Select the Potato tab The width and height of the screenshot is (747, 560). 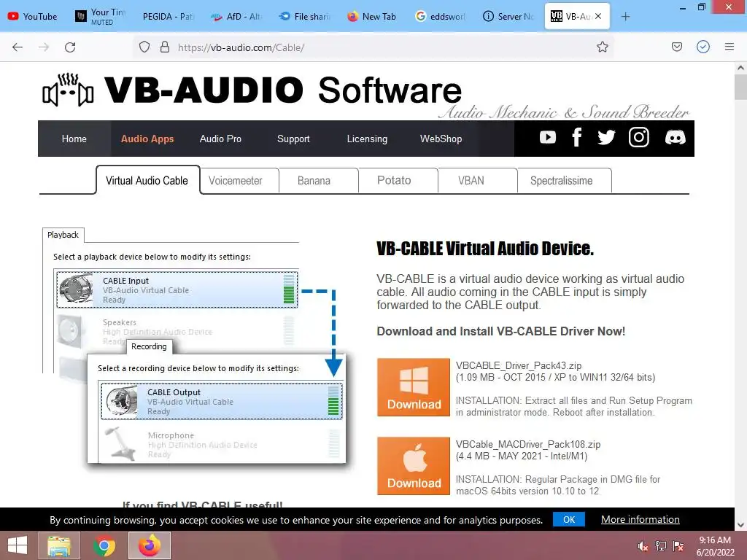[398, 181]
